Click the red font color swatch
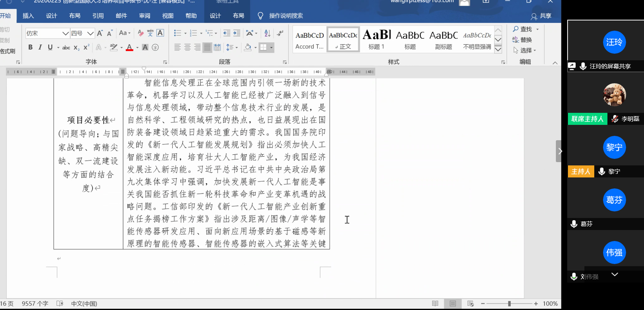 click(x=129, y=47)
